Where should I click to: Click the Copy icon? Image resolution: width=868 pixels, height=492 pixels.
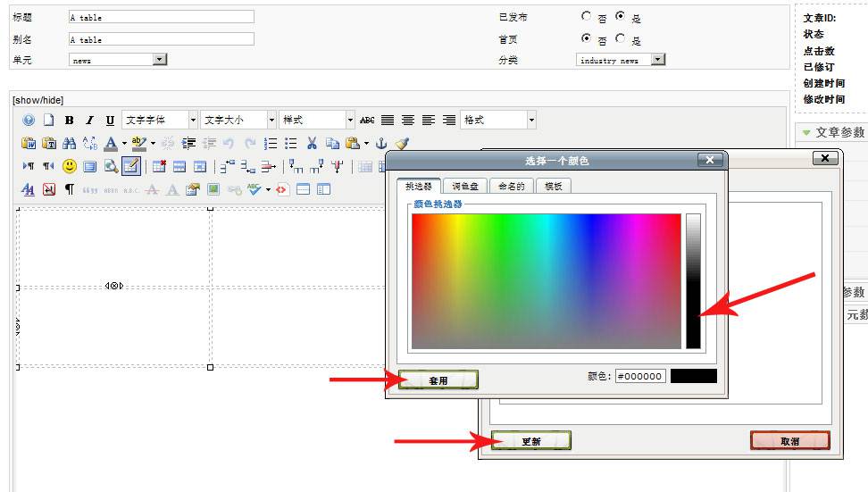[x=332, y=144]
